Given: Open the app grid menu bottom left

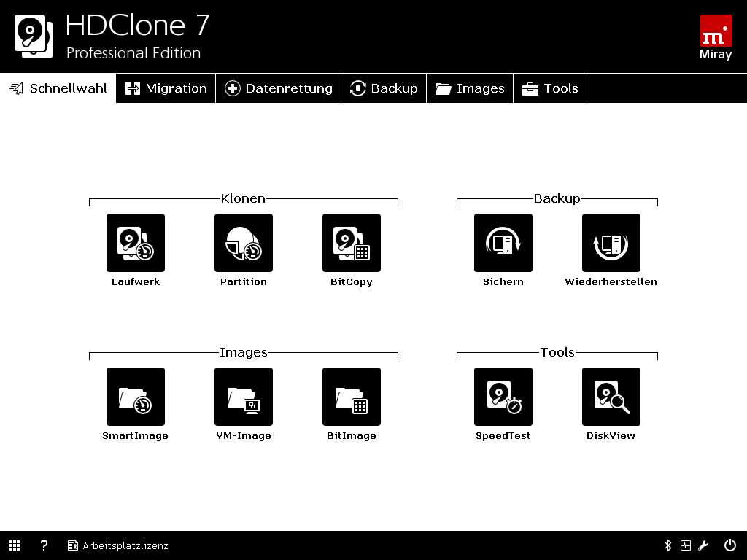Looking at the screenshot, I should (15, 545).
